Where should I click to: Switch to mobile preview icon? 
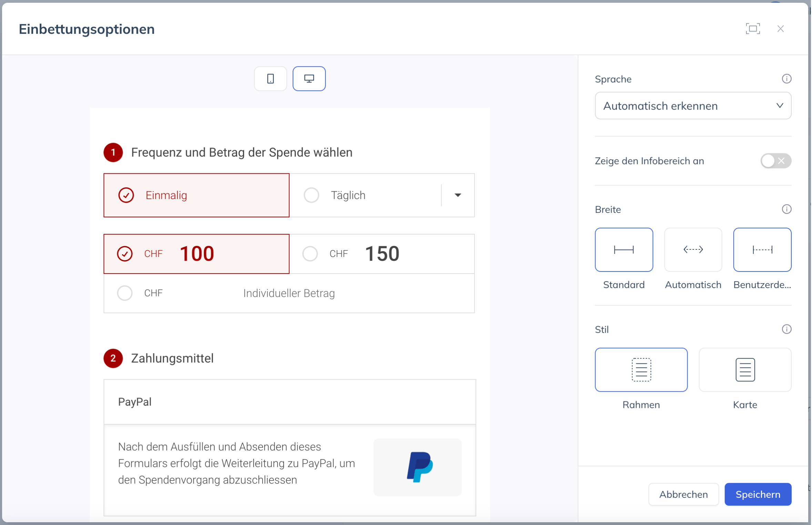pos(271,79)
